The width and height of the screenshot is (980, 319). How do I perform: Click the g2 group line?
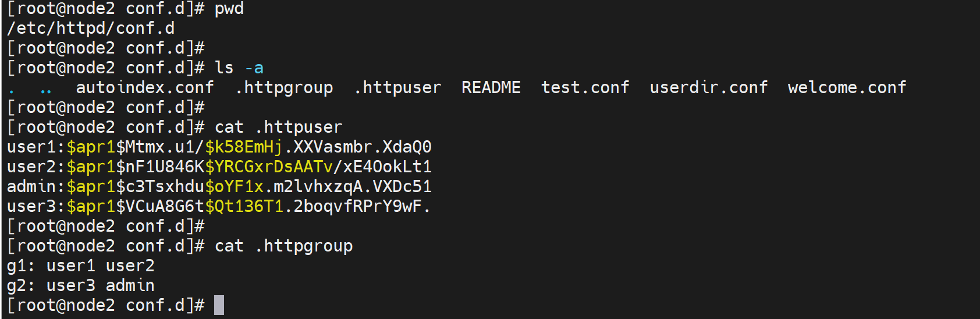point(81,286)
